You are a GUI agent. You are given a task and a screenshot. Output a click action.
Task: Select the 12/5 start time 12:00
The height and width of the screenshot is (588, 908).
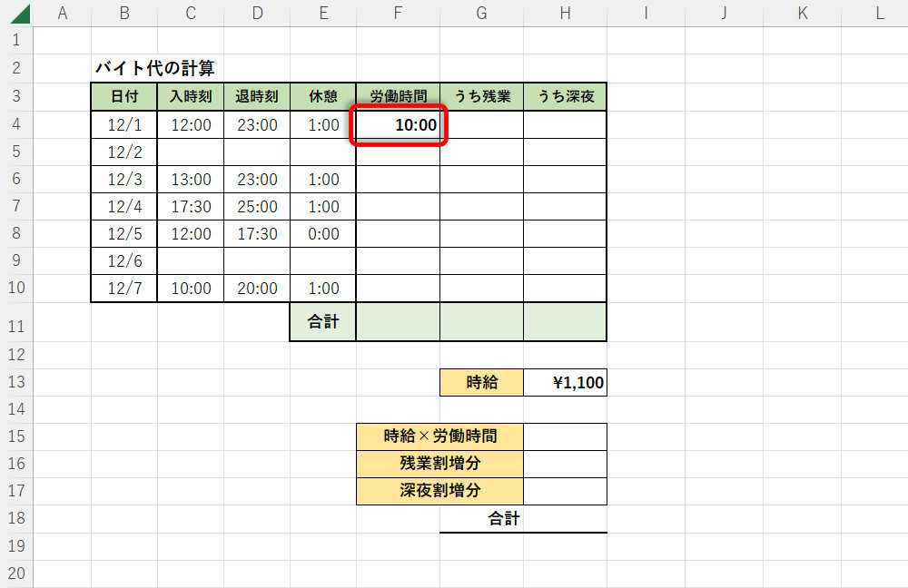pos(191,234)
